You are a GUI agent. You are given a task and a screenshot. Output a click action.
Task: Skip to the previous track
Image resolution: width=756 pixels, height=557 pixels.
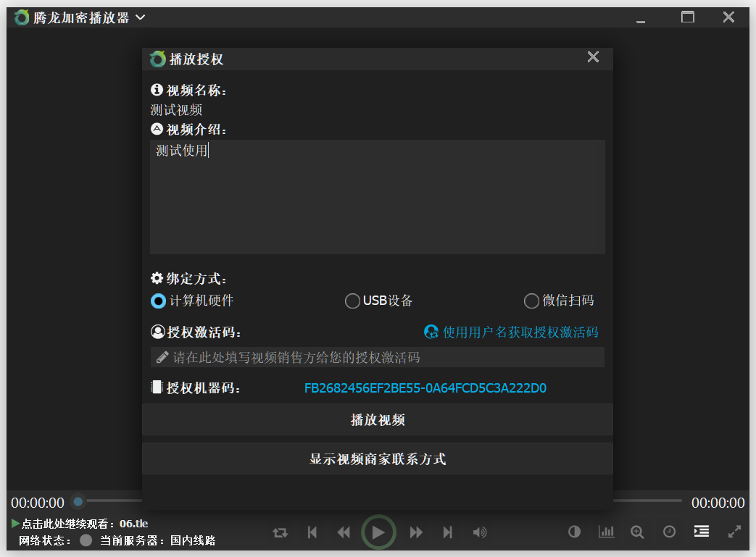[312, 532]
